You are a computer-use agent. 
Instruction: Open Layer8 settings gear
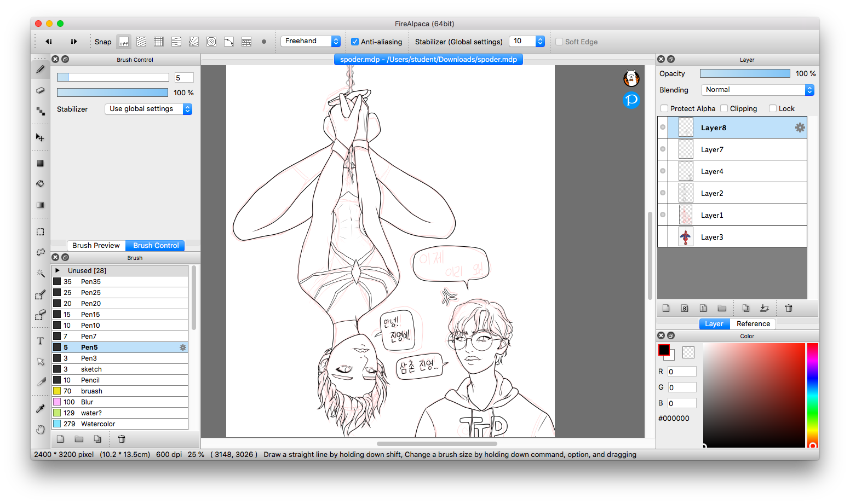pyautogui.click(x=800, y=128)
